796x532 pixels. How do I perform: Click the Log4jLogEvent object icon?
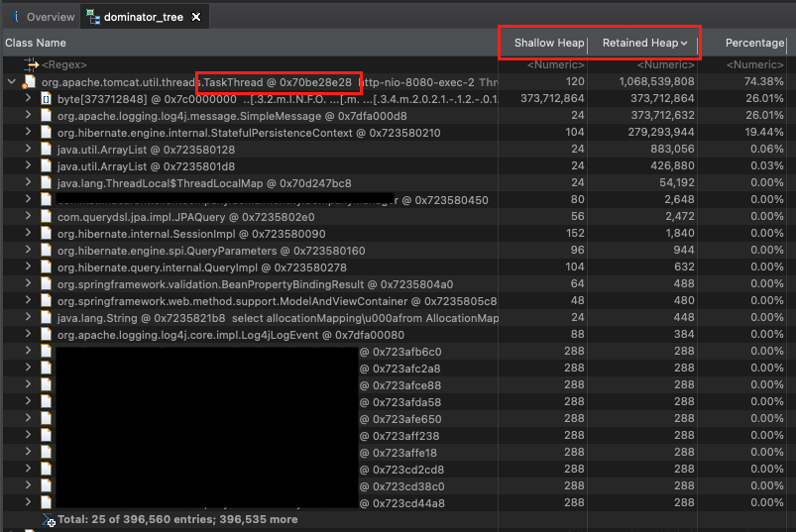point(47,334)
